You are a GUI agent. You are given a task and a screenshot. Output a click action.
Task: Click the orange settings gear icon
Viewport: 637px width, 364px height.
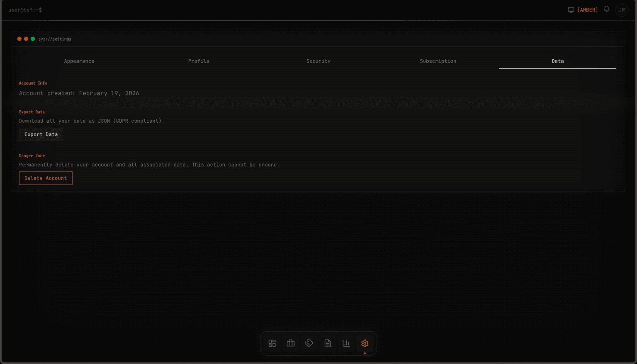coord(365,343)
